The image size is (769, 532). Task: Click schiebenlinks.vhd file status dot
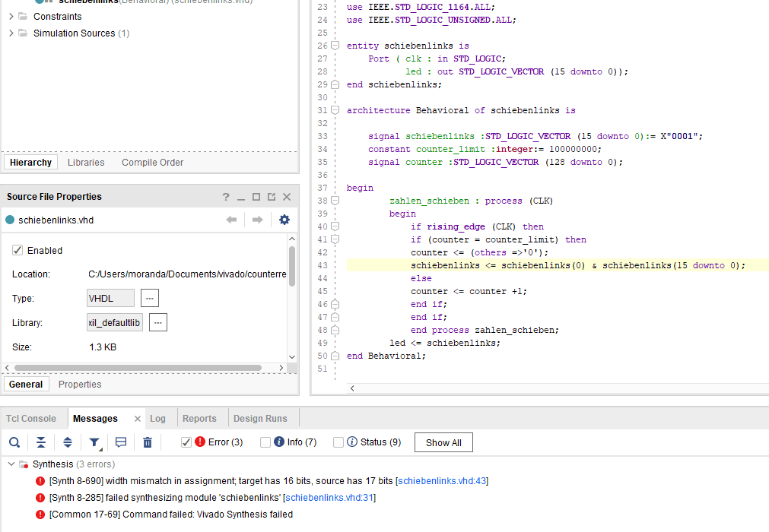[x=10, y=220]
